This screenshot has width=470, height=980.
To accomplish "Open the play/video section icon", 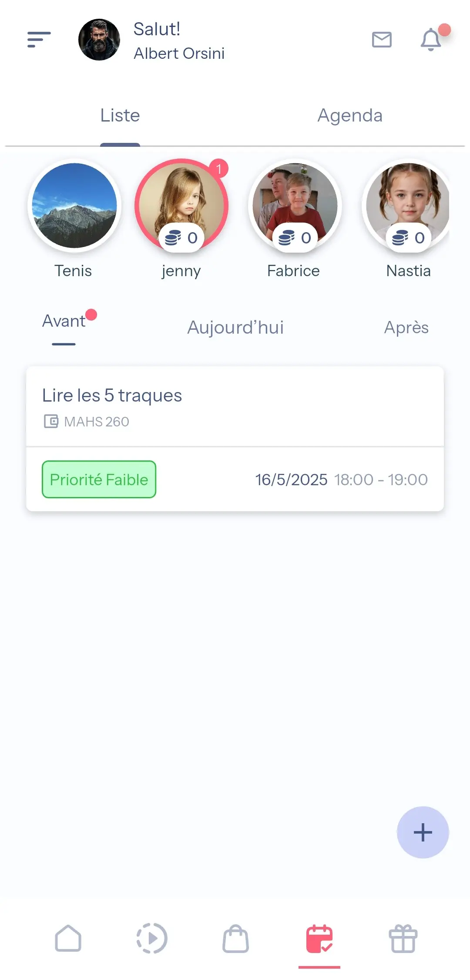I will 152,939.
